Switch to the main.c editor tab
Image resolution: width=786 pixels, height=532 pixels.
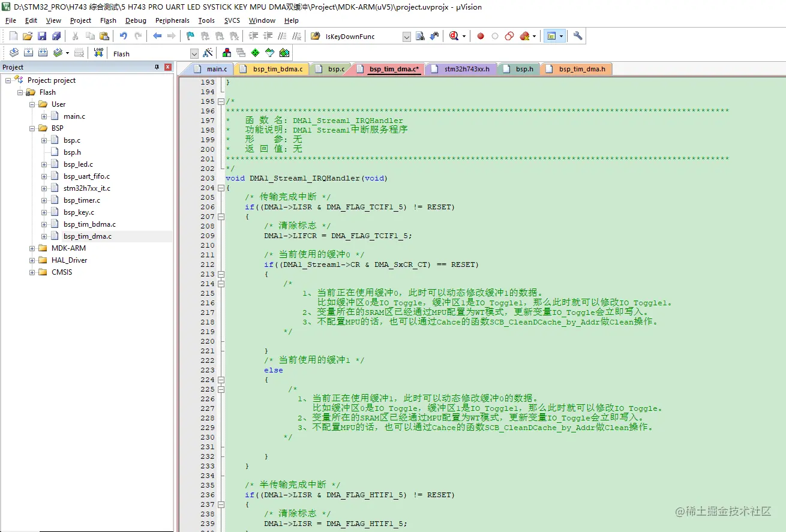tap(210, 69)
